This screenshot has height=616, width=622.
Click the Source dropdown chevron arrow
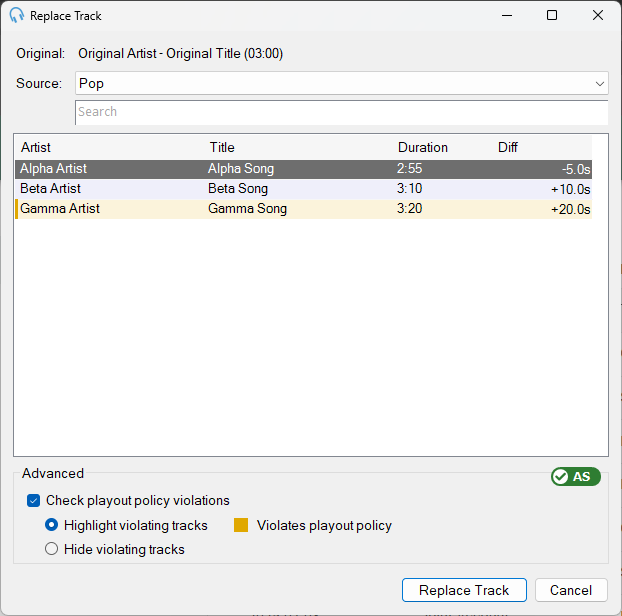pyautogui.click(x=599, y=84)
